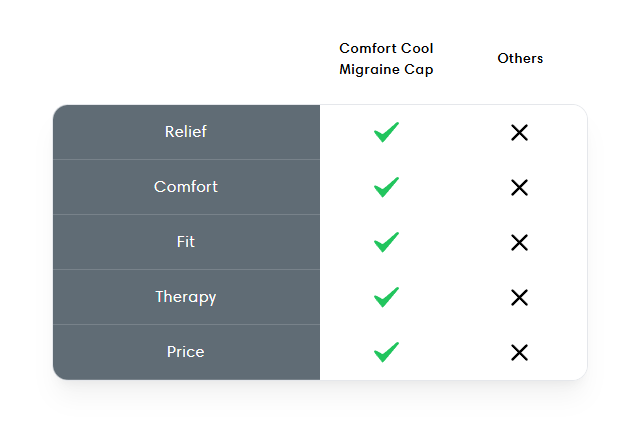Viewport: 637px width, 427px height.
Task: Click the green checkmark in Fit row
Action: pos(386,242)
